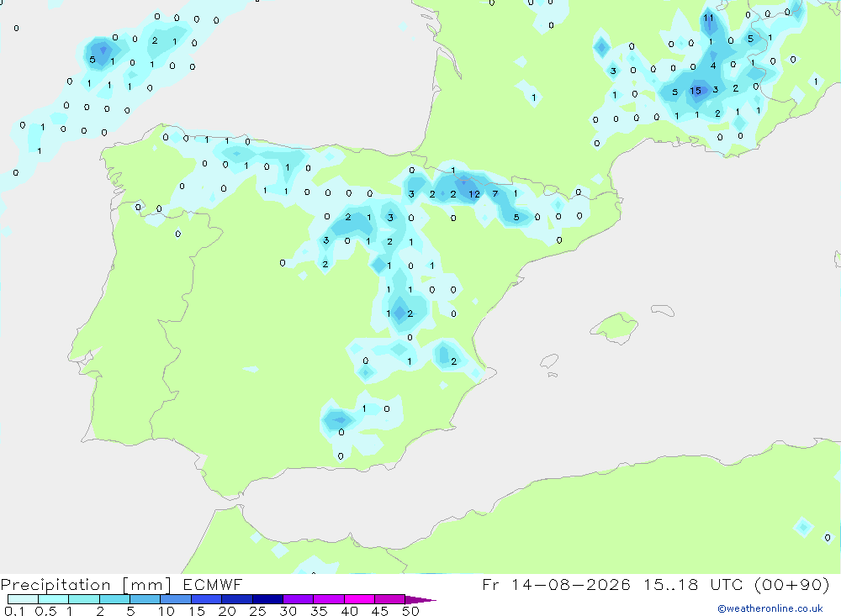Image resolution: width=841 pixels, height=616 pixels.
Task: Click the '30' legend scale label
Action: 288,611
